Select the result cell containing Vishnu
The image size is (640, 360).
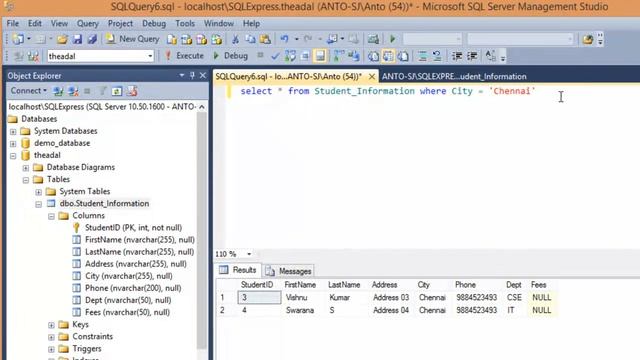[303, 298]
